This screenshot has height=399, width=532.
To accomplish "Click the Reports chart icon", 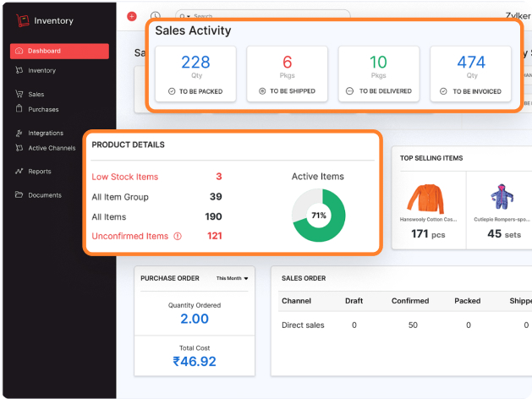I will (19, 171).
